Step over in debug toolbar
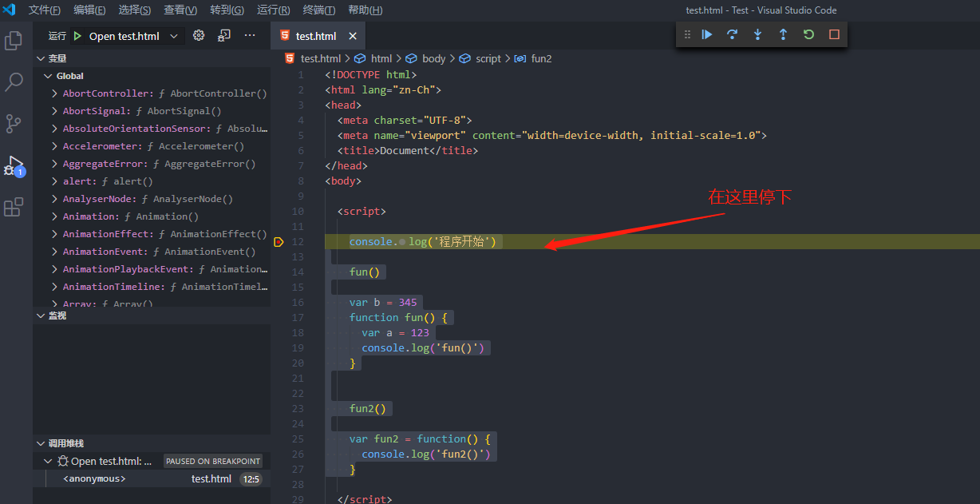 click(732, 34)
